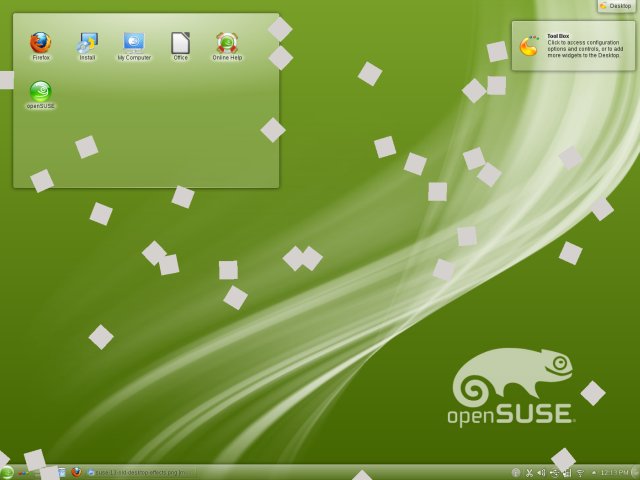The width and height of the screenshot is (640, 480).
Task: Open the activity pager icon beside launcher
Action: (x=23, y=473)
